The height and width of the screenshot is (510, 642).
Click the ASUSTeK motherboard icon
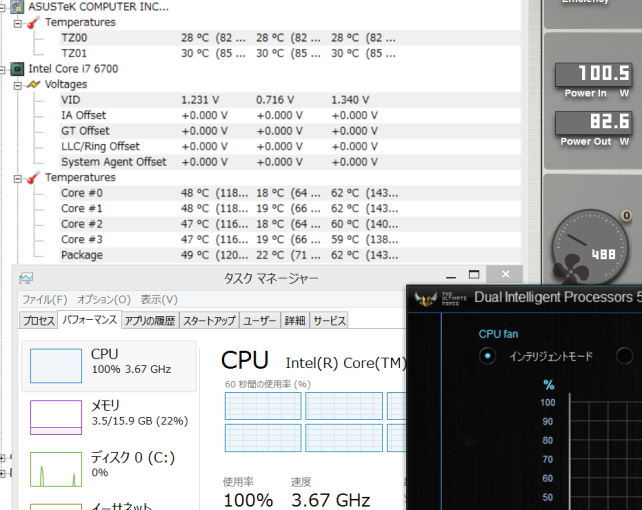(x=17, y=7)
